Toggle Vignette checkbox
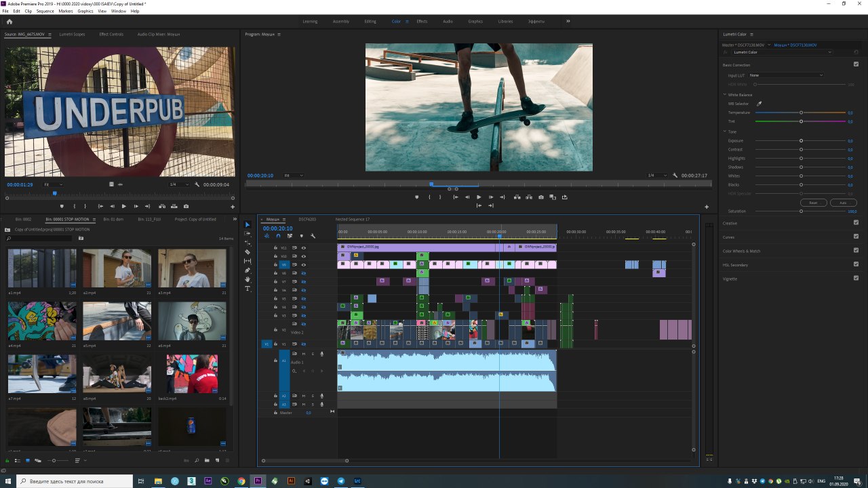The height and width of the screenshot is (488, 868). 856,279
